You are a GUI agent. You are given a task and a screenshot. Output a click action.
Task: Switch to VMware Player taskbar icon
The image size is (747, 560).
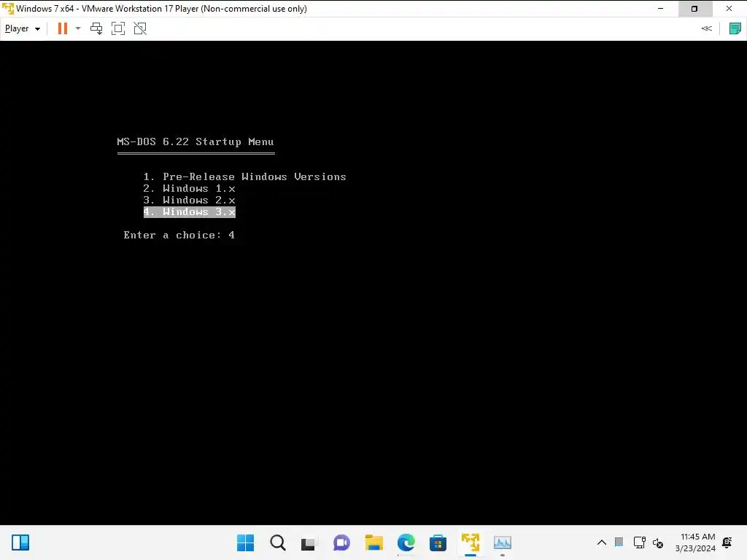coord(471,542)
